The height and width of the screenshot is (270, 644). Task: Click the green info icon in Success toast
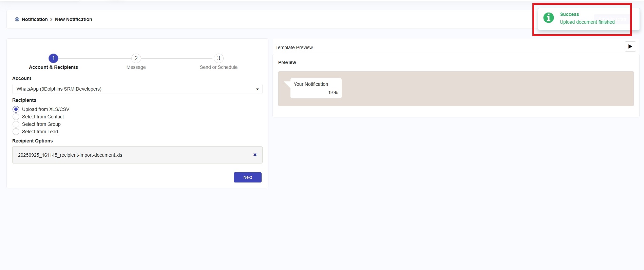point(548,18)
